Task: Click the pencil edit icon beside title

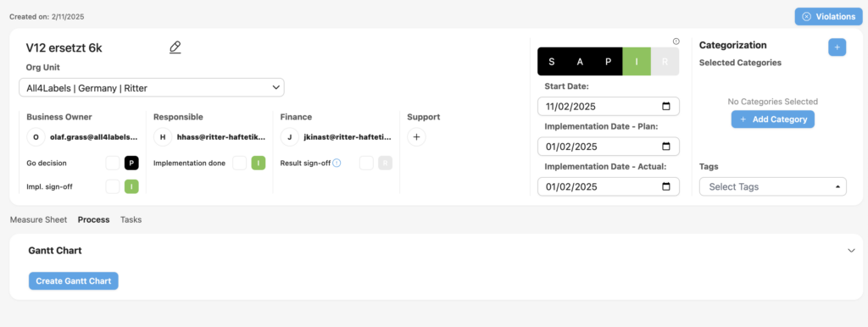Action: coord(175,47)
